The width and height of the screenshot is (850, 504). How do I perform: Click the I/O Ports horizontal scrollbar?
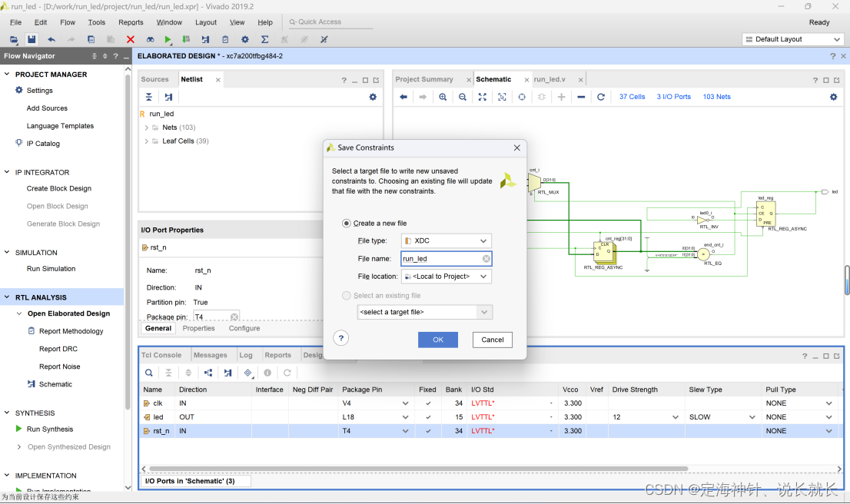(419, 469)
